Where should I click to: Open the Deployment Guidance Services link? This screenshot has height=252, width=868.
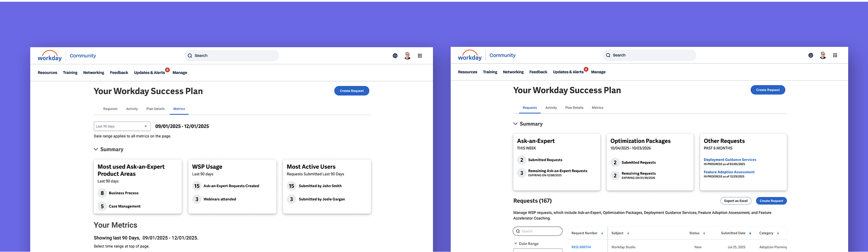(730, 160)
